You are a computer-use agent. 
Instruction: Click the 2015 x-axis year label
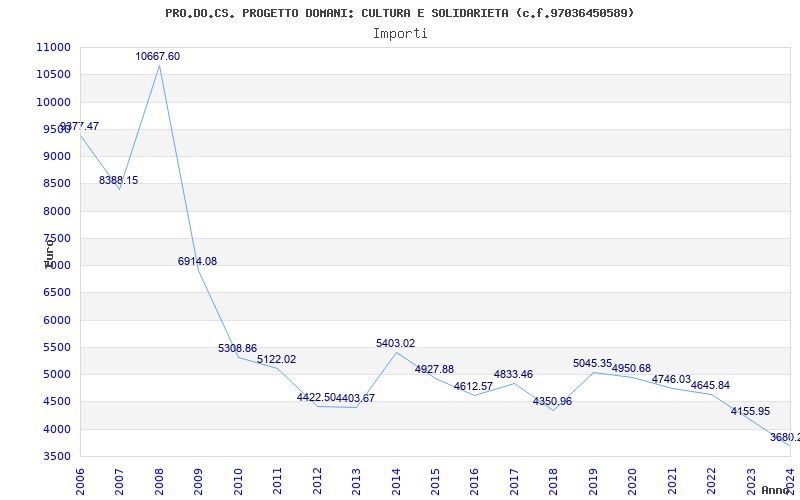pyautogui.click(x=435, y=481)
